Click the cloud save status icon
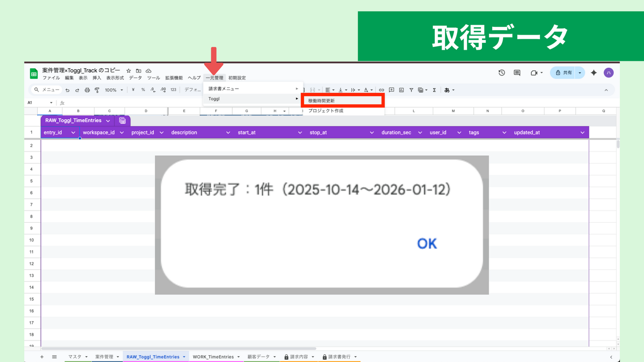 149,71
